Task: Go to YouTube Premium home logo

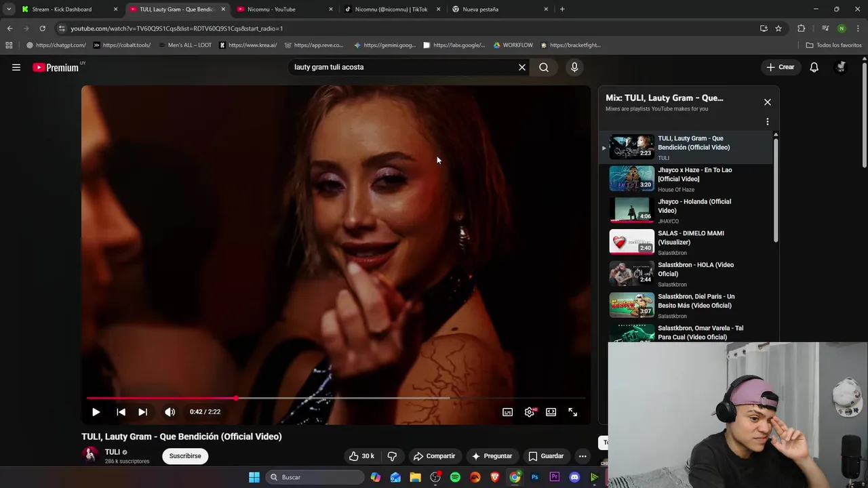Action: 57,67
